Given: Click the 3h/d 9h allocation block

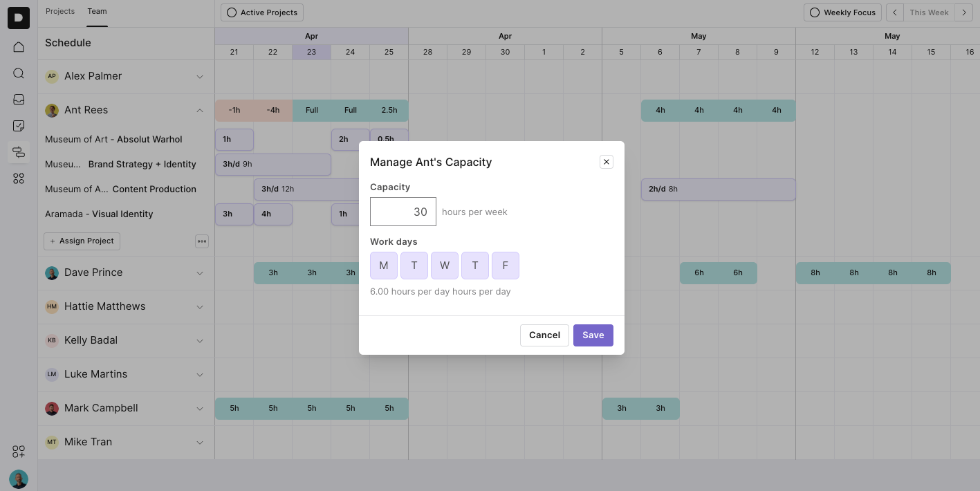Looking at the screenshot, I should pos(273,165).
